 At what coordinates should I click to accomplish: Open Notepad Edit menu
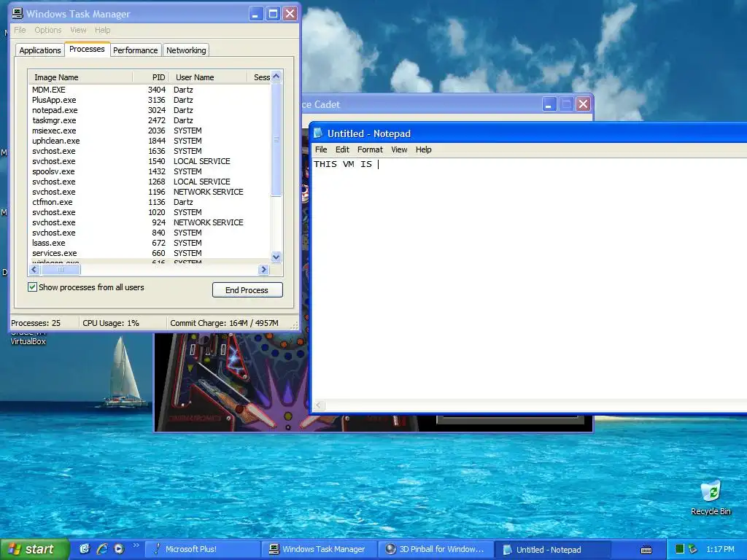[342, 149]
